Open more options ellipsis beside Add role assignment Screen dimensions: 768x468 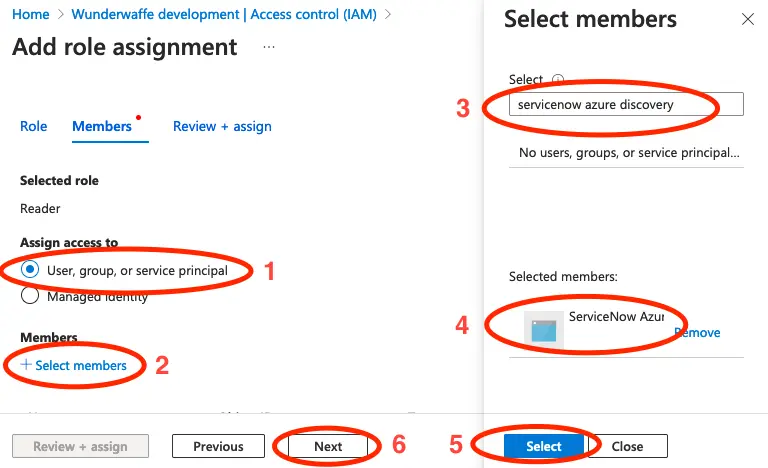269,47
